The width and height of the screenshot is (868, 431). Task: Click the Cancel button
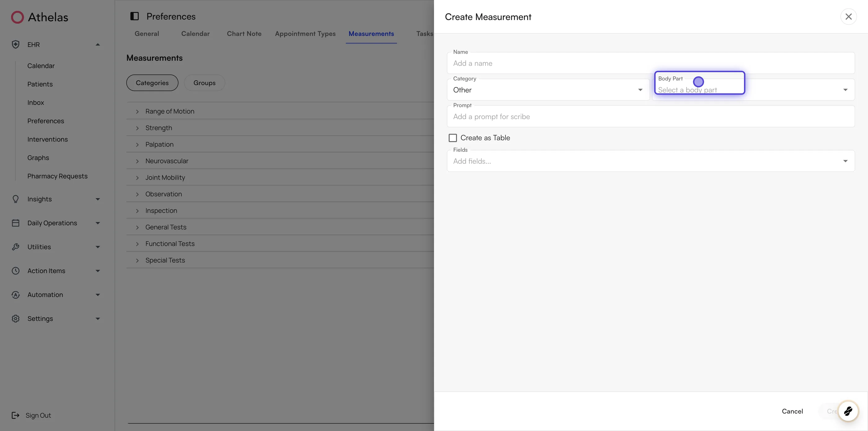pos(792,411)
